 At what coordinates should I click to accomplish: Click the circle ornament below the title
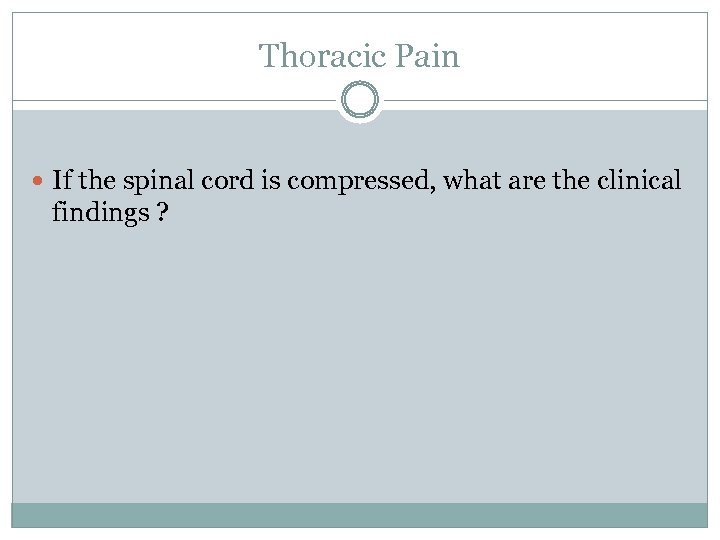359,101
